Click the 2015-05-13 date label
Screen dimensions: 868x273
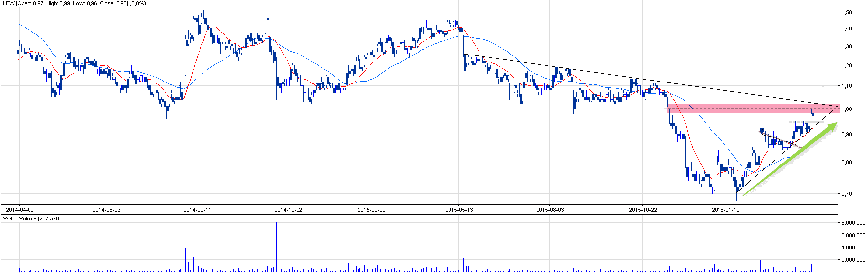click(x=459, y=210)
